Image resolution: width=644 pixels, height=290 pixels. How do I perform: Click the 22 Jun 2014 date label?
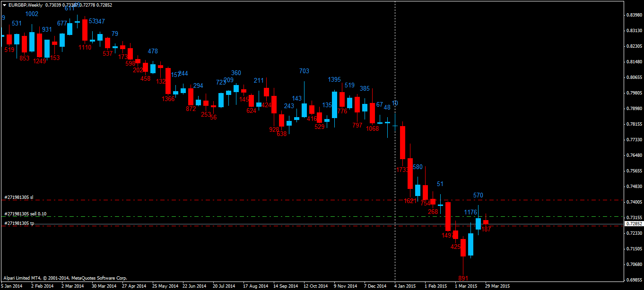coord(194,286)
